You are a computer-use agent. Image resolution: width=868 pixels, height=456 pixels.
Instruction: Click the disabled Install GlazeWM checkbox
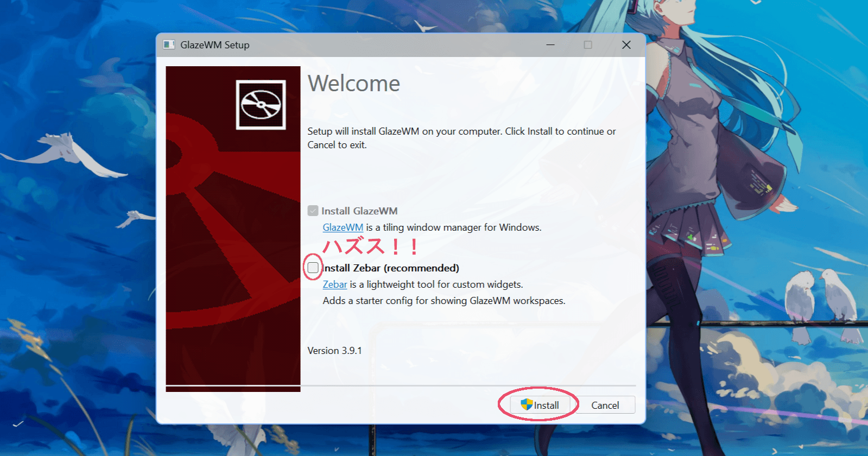(313, 211)
